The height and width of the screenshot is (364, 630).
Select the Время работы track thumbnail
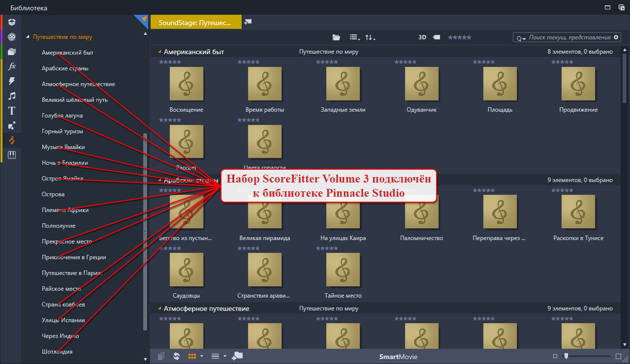coord(265,84)
